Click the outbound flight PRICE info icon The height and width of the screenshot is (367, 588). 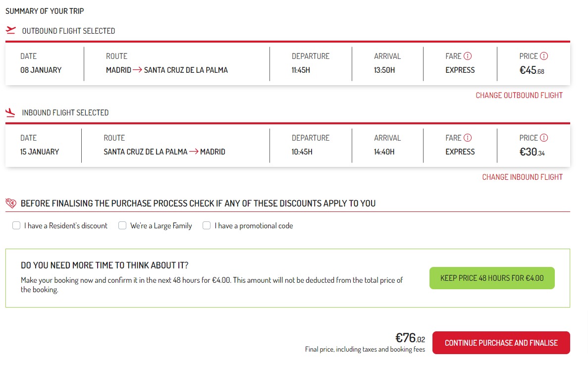(544, 56)
